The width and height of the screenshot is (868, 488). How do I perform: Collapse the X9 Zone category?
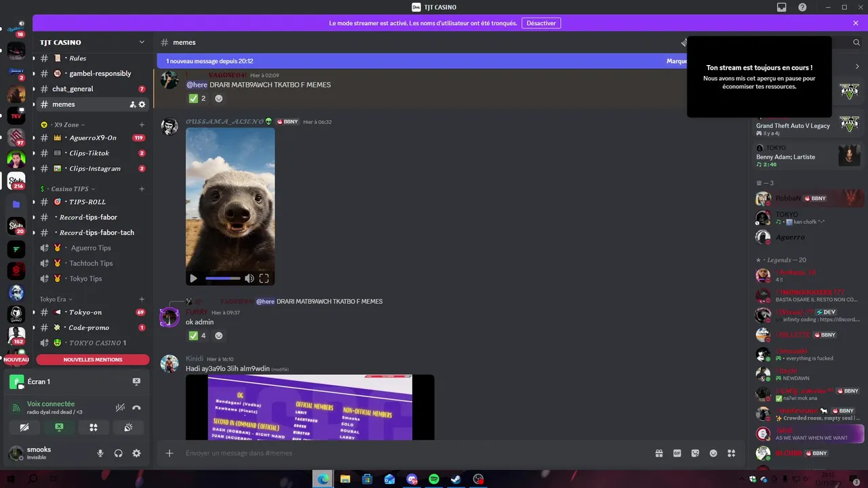point(66,125)
